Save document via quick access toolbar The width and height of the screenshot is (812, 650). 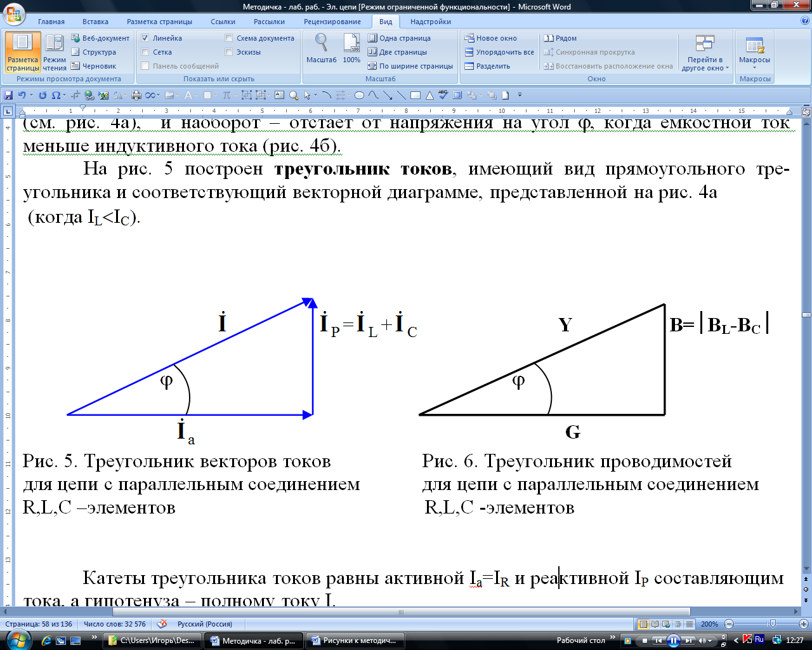click(x=8, y=95)
